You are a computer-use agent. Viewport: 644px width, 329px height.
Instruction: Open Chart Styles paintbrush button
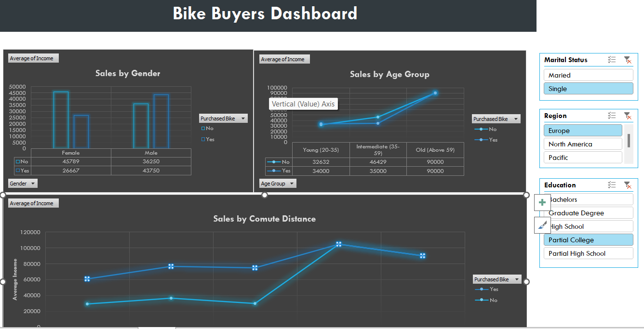pyautogui.click(x=542, y=225)
